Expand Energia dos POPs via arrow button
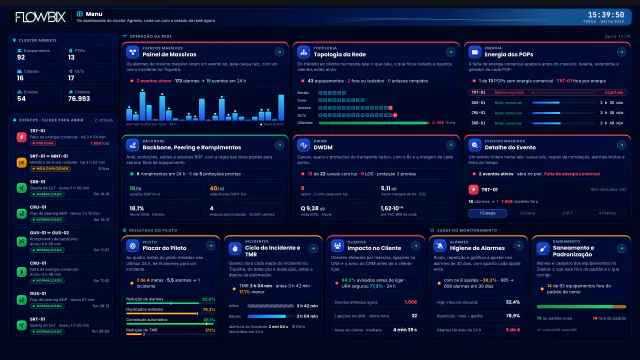 coord(621,52)
